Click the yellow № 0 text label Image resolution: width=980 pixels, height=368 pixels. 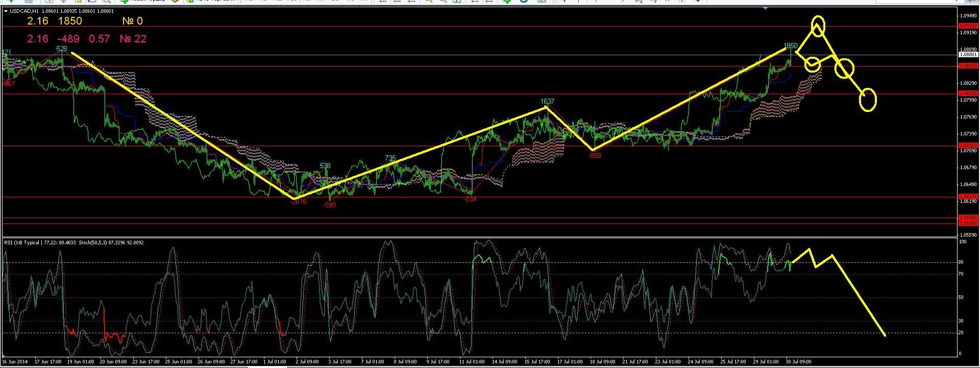pyautogui.click(x=132, y=21)
